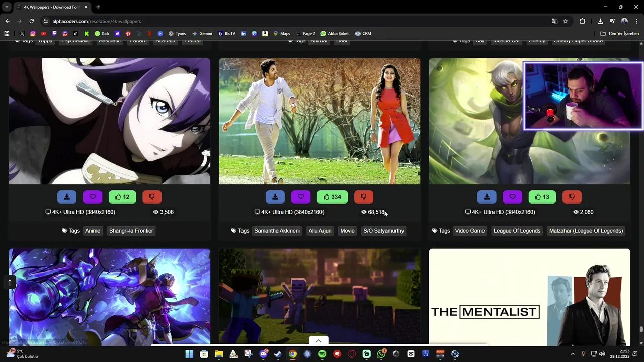Open the Tüm Yer İşaretleri bookmarks folder

[620, 34]
